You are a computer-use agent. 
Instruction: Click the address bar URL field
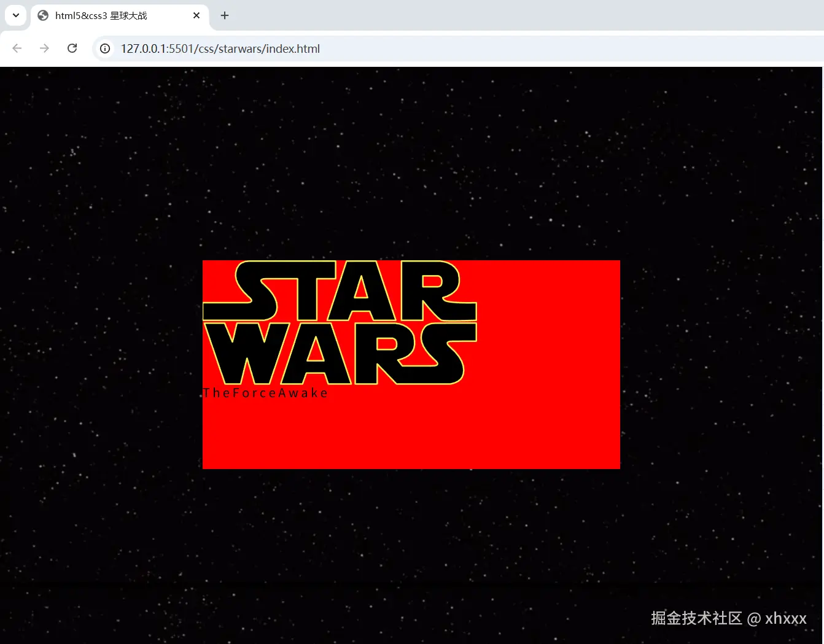[x=457, y=48]
